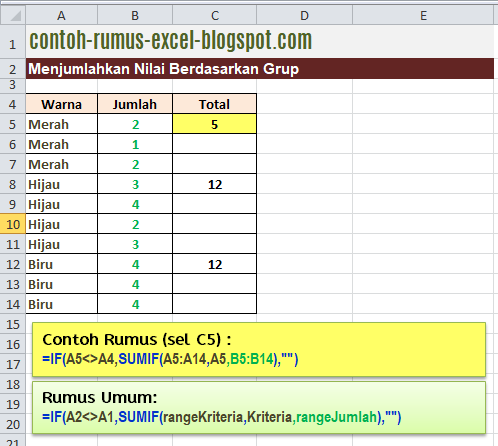Click the 'Rumus Umum:' green text box
The height and width of the screenshot is (446, 498).
click(259, 407)
